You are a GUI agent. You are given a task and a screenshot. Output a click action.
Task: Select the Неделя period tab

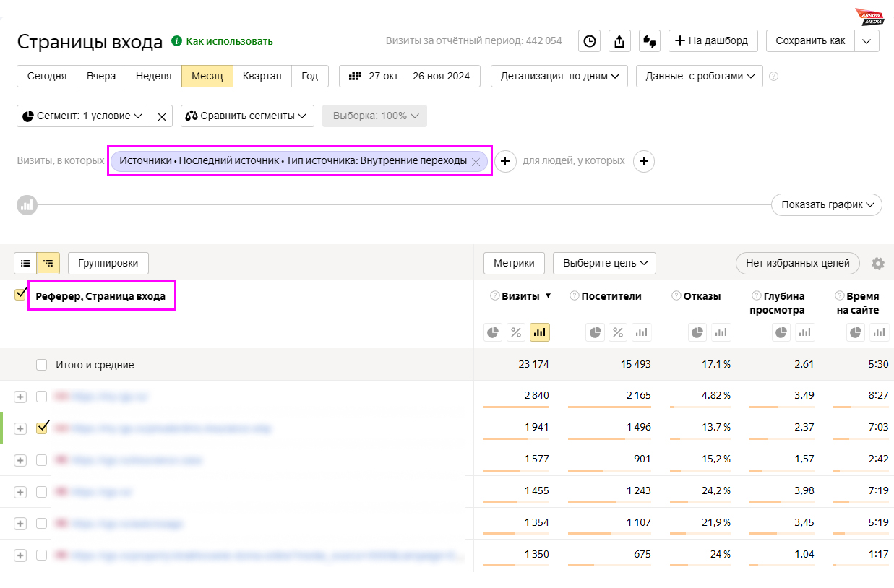point(153,76)
